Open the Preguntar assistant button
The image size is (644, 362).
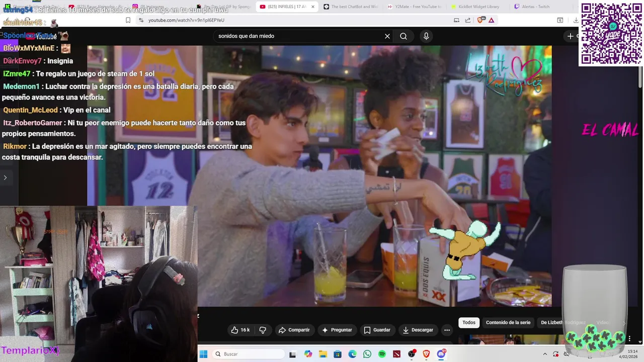point(337,330)
